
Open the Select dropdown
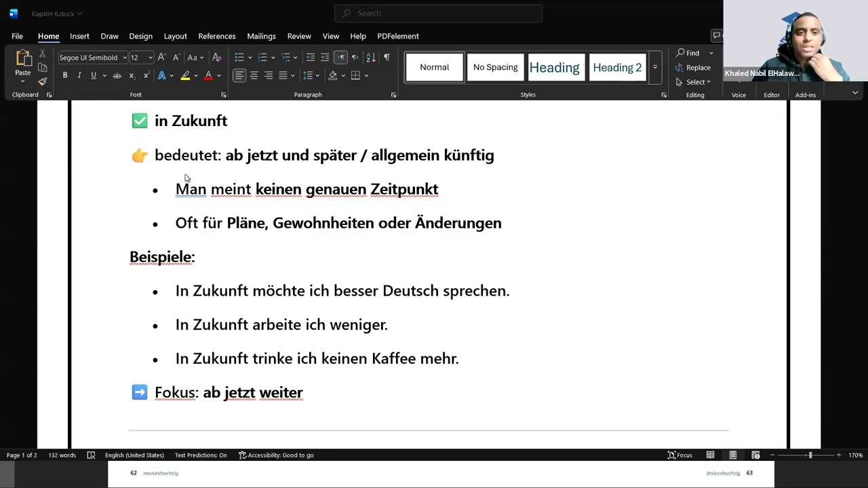[693, 82]
